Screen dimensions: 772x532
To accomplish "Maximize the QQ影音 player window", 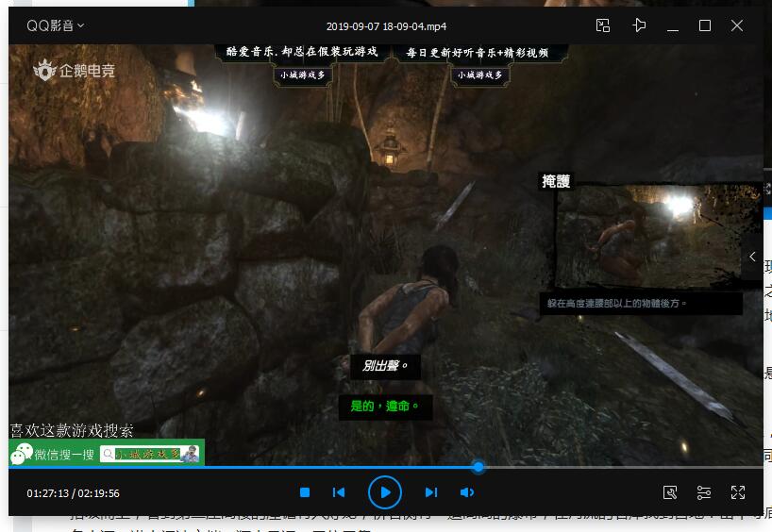I will tap(705, 25).
